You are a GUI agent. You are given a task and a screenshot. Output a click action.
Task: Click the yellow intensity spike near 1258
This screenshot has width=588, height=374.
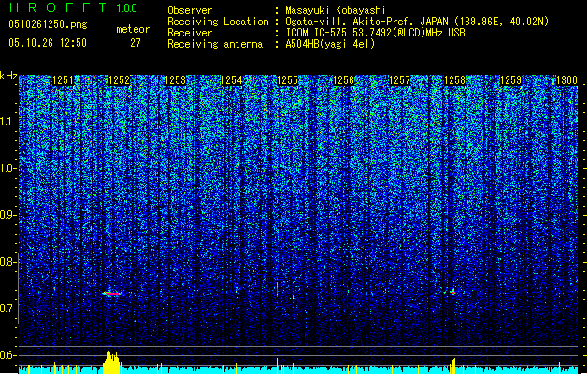coord(453,367)
